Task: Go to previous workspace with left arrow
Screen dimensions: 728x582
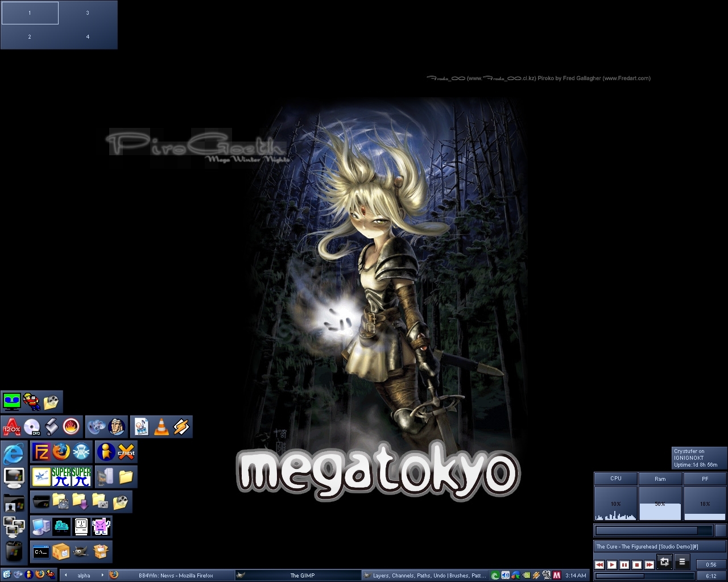Action: (65, 575)
